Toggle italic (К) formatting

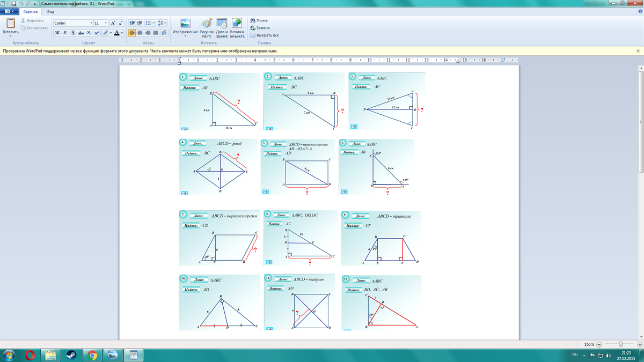click(x=64, y=33)
